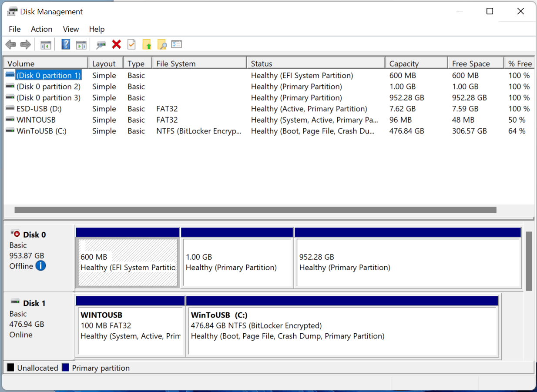
Task: Click Healthy (EFI System Partition) status cell
Action: pyautogui.click(x=302, y=75)
